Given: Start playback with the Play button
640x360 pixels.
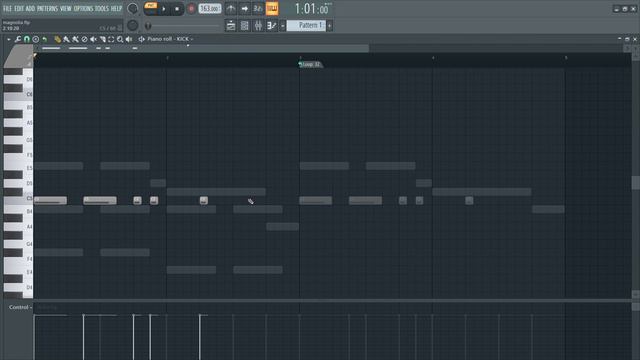Looking at the screenshot, I should (x=164, y=9).
